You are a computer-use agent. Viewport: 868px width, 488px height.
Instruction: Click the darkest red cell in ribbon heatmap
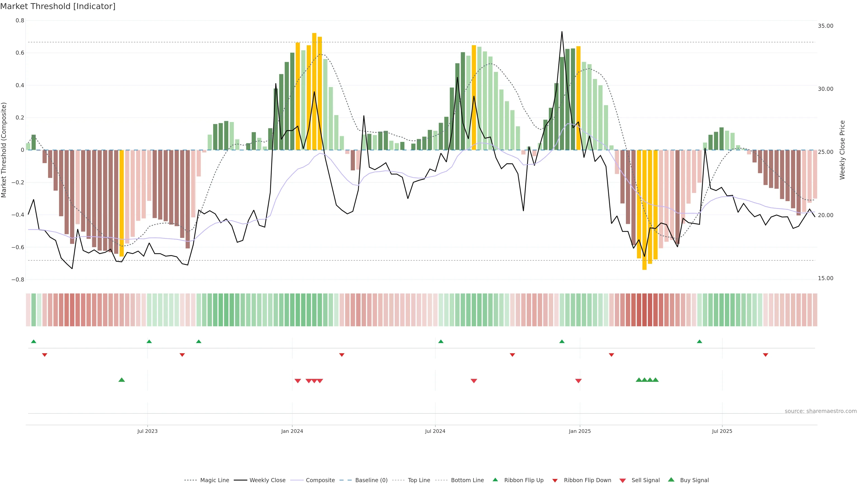tap(645, 310)
